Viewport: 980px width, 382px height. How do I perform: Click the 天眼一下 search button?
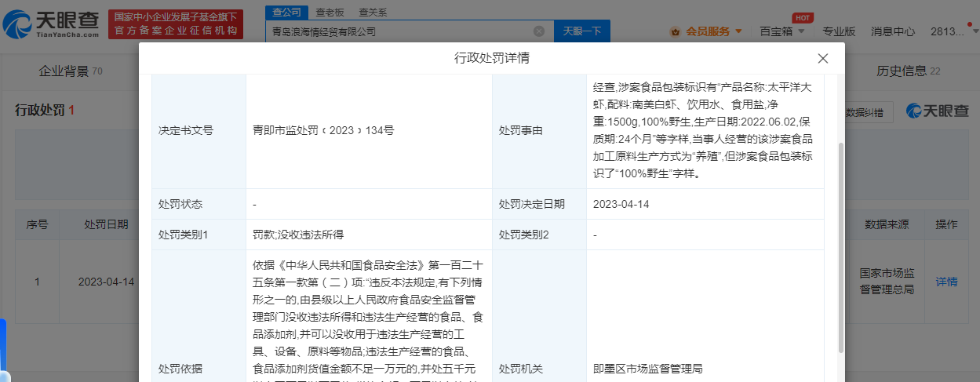[x=582, y=31]
